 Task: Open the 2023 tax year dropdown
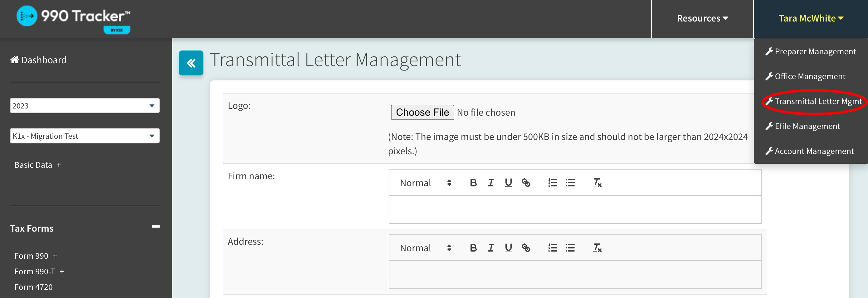click(x=85, y=106)
